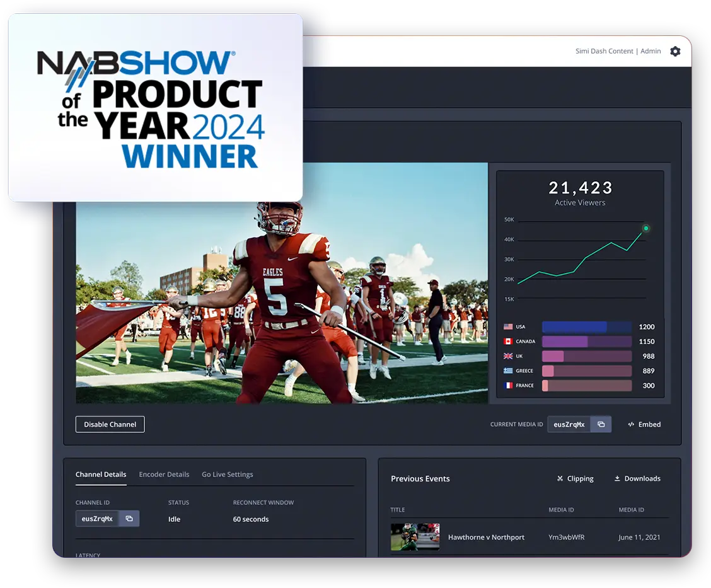Viewport: 711px width, 588px height.
Task: Click the green chart endpoint marker
Action: 645,228
